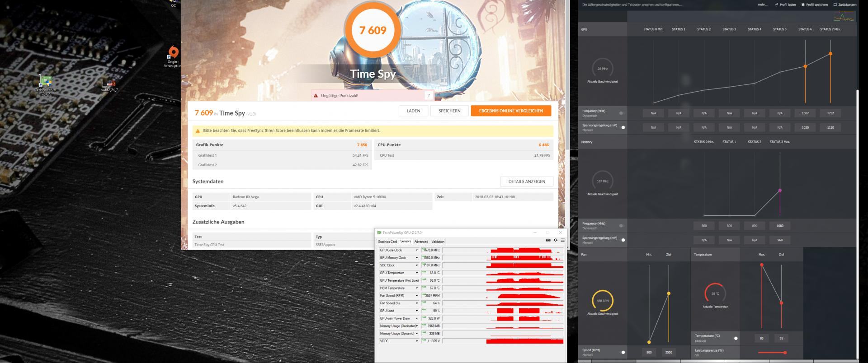Viewport: 868px width, 363px height.
Task: Click the FreeSync notice warning triangle
Action: pos(198,131)
